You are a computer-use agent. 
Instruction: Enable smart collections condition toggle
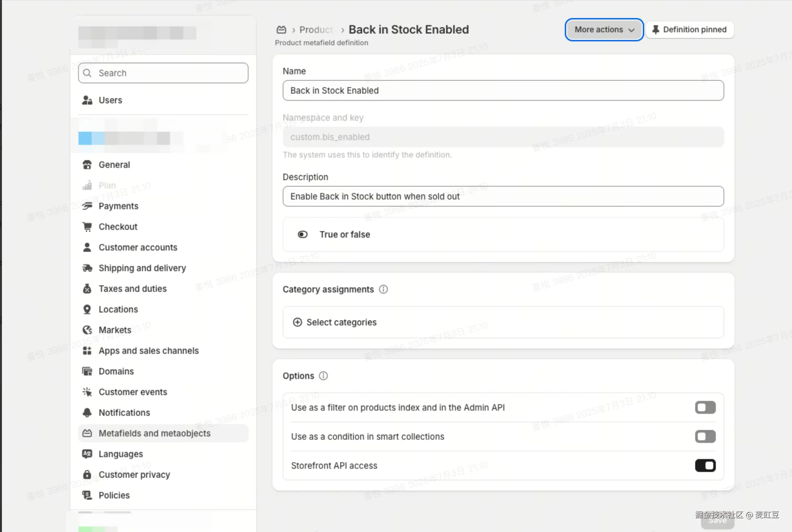(705, 437)
